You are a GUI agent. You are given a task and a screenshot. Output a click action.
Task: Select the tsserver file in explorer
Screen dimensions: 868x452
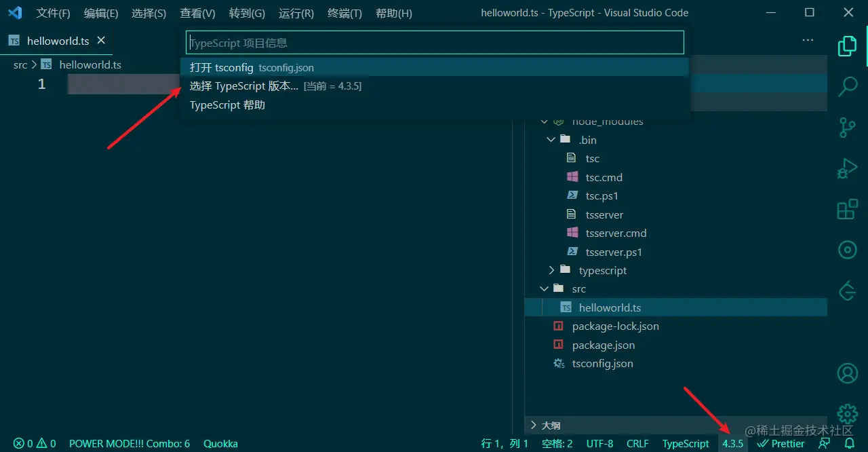coord(676,214)
